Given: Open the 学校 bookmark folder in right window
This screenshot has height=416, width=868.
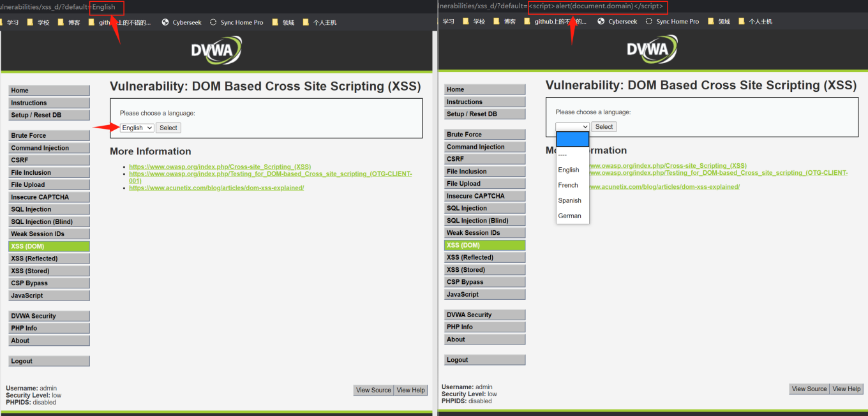Looking at the screenshot, I should [474, 22].
